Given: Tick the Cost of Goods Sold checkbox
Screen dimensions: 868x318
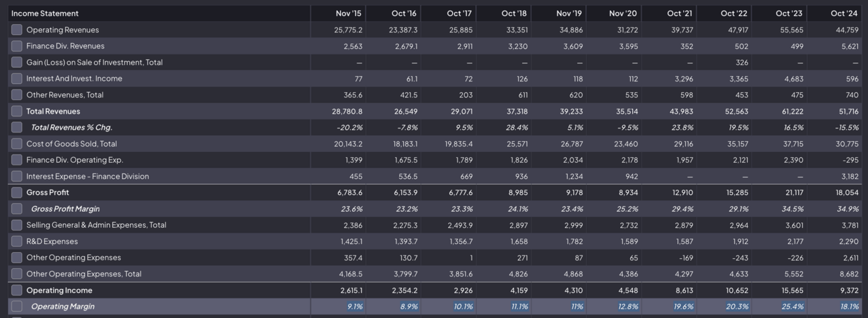Looking at the screenshot, I should tap(17, 144).
